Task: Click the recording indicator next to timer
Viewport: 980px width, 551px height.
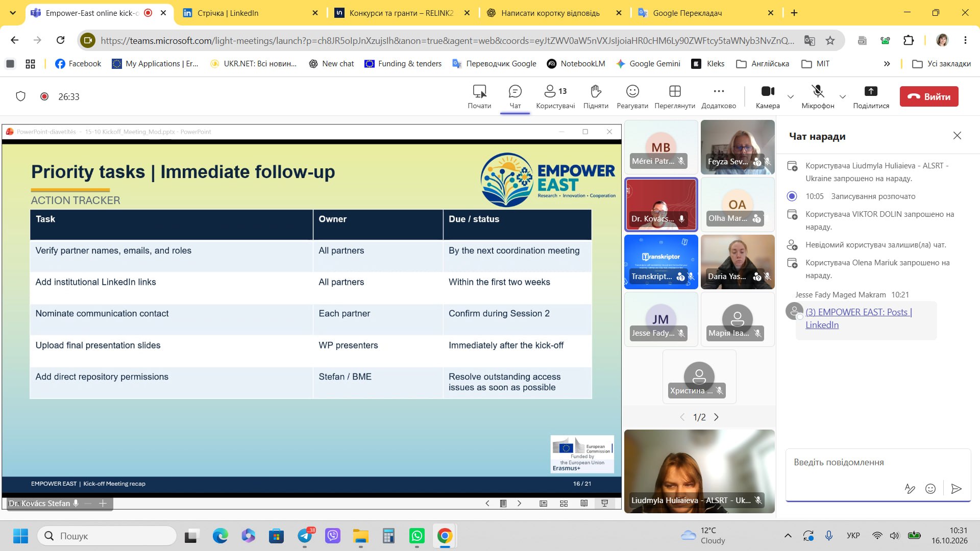Action: [44, 96]
